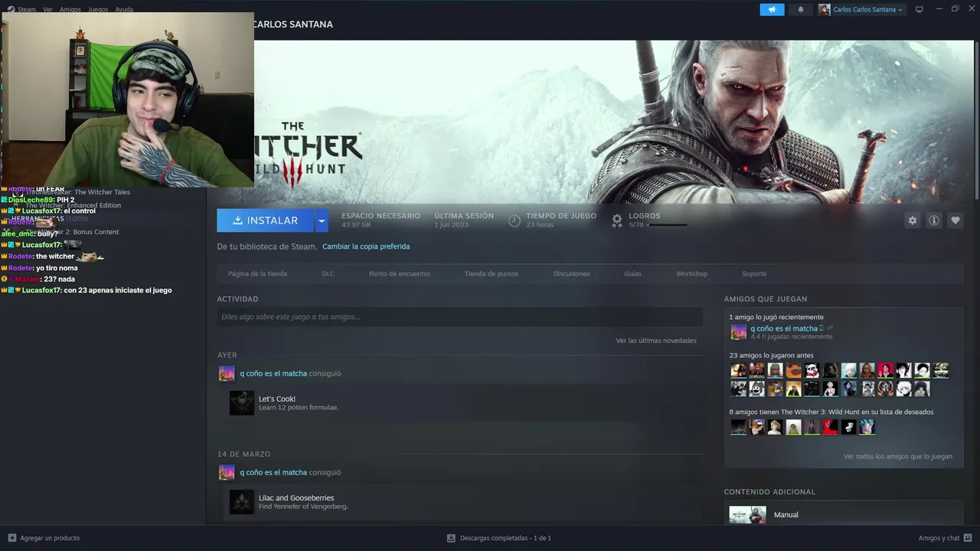The width and height of the screenshot is (980, 551).
Task: Open the notifications bell
Action: pos(801,9)
